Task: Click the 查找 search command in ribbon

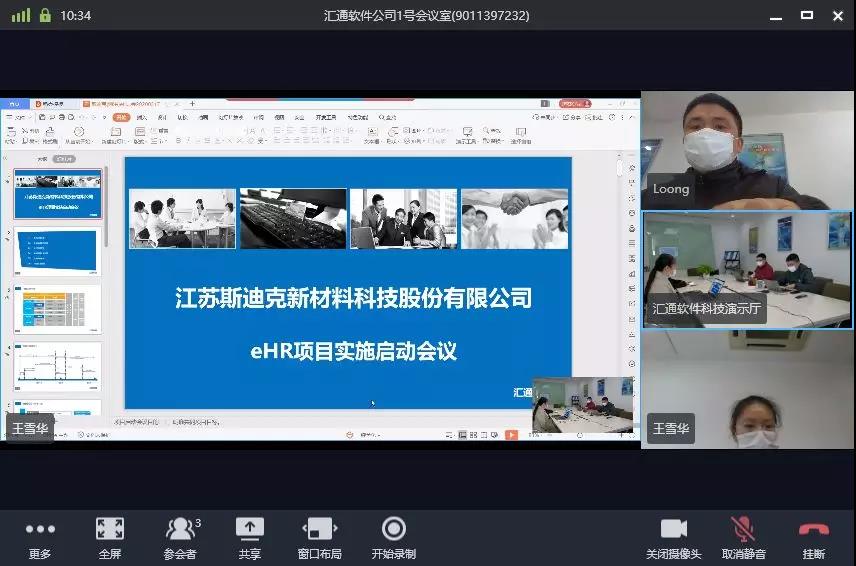Action: coord(388,117)
